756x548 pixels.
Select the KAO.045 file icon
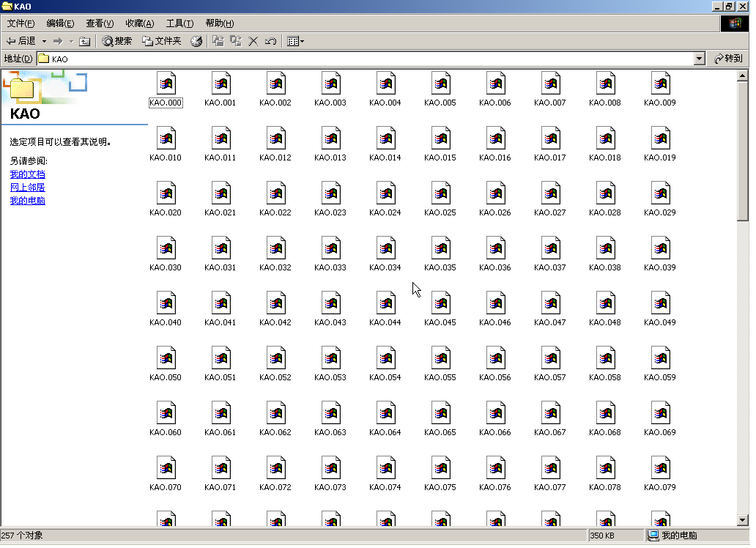[440, 303]
